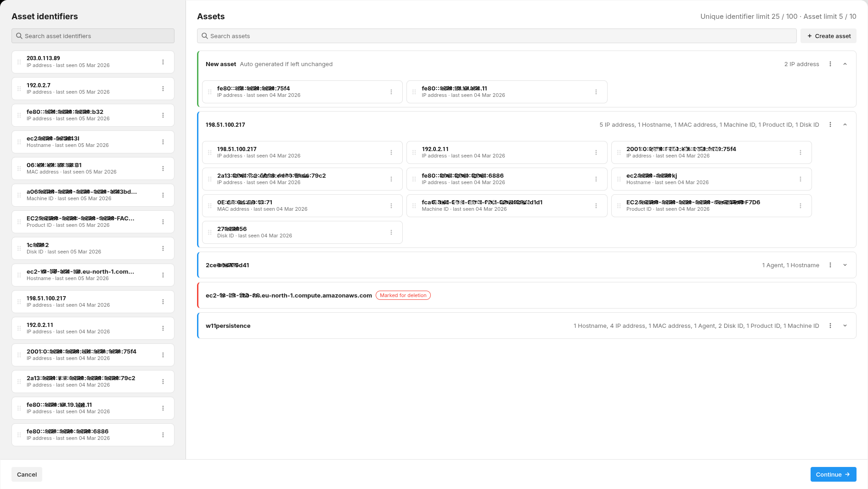The height and width of the screenshot is (489, 868).
Task: Click inside the Search asset identifiers field
Action: tap(93, 36)
